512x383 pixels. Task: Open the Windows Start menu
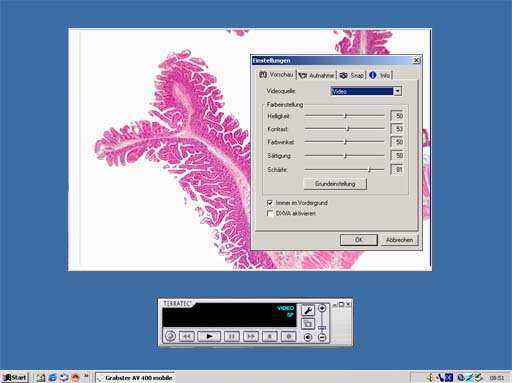click(15, 377)
